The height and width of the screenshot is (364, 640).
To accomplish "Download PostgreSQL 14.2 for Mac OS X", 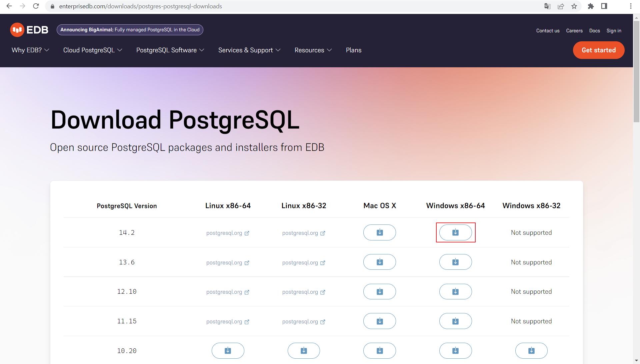I will tap(379, 232).
